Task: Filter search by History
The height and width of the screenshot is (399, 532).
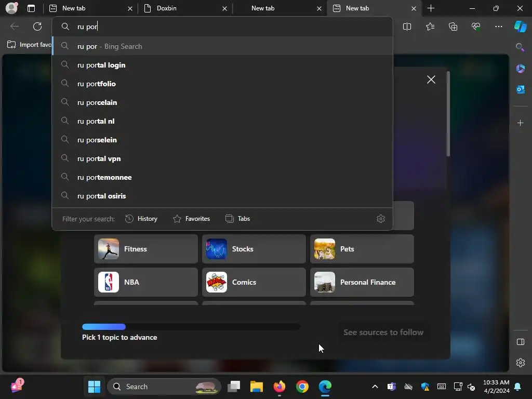Action: click(x=141, y=219)
